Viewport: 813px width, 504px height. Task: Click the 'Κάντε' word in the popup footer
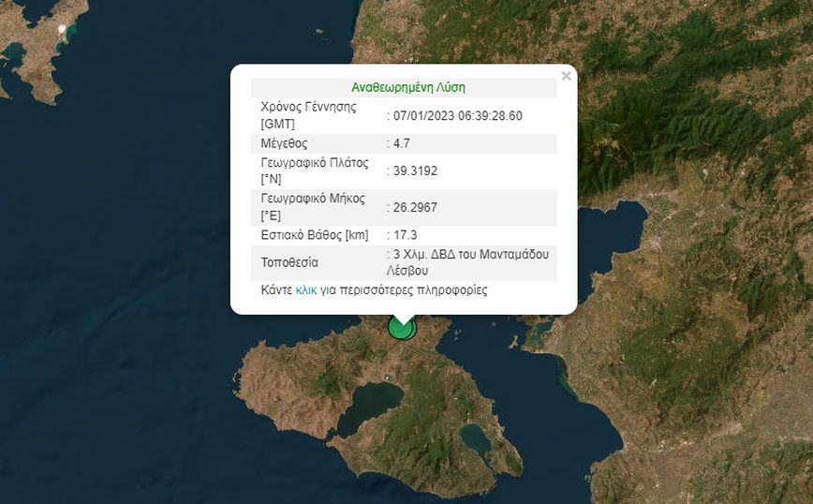(x=276, y=290)
